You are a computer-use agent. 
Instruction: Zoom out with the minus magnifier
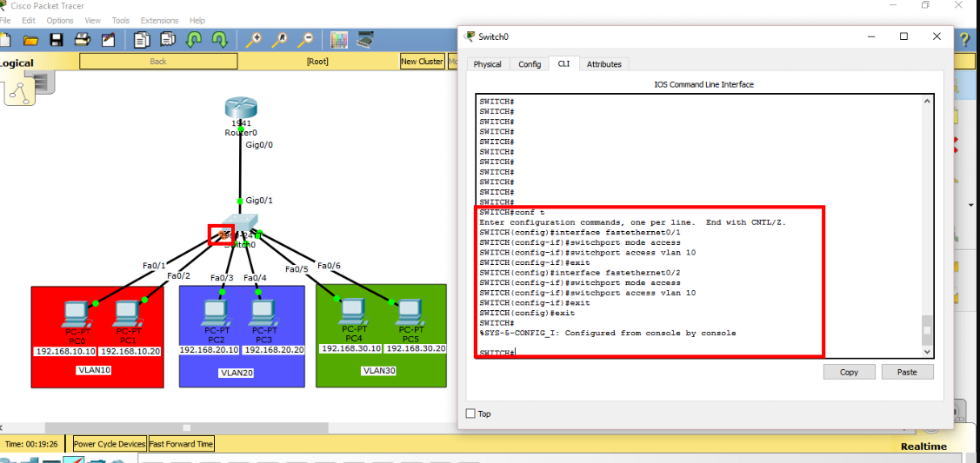click(x=305, y=41)
